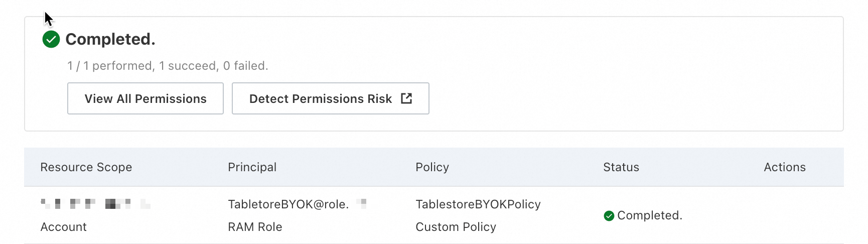Click the '1 / 1 performed' summary text
Image resolution: width=868 pixels, height=244 pixels.
pyautogui.click(x=168, y=66)
